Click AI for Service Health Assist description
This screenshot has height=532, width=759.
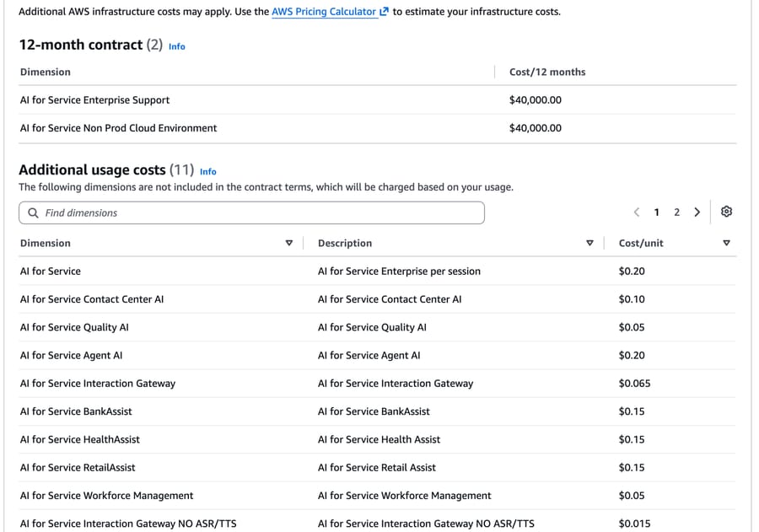(x=379, y=439)
